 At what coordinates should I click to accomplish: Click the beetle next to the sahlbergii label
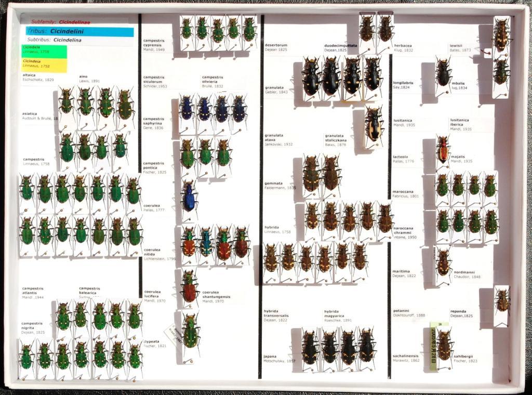click(444, 347)
